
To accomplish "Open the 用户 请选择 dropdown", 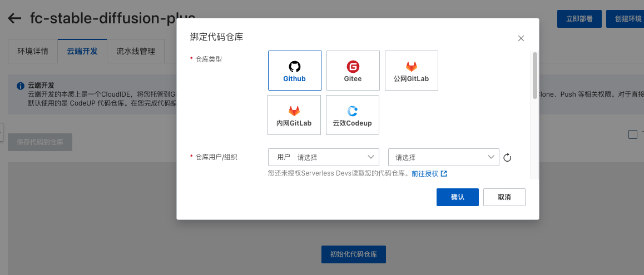I will coord(324,157).
